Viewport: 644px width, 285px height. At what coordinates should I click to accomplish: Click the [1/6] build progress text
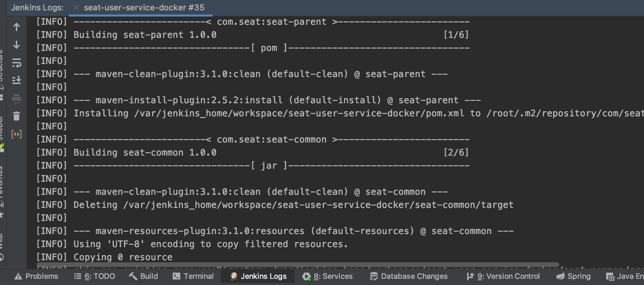(x=456, y=35)
